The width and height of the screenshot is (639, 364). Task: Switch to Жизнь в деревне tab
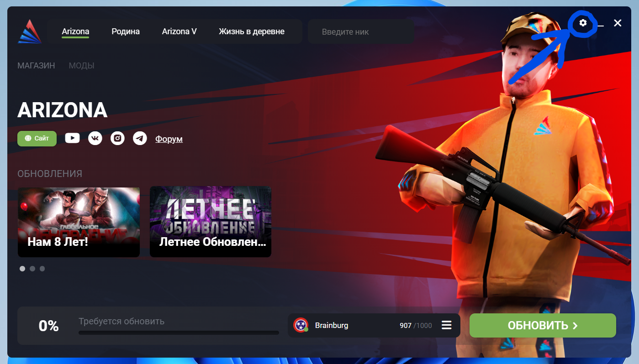coord(252,31)
